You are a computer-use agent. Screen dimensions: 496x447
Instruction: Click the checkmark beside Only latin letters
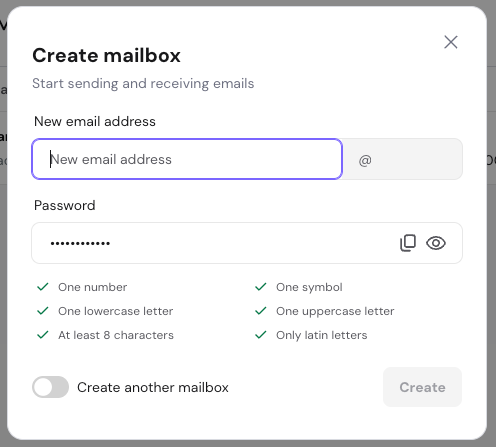(261, 335)
